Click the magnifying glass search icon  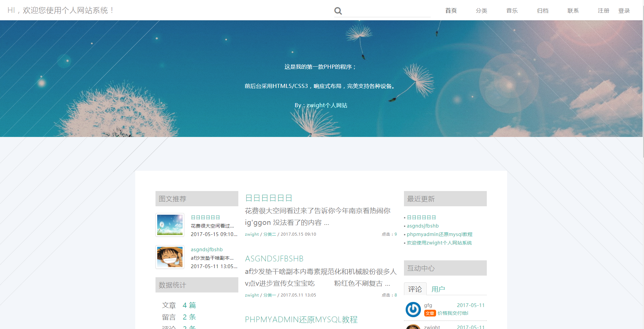[x=338, y=11]
